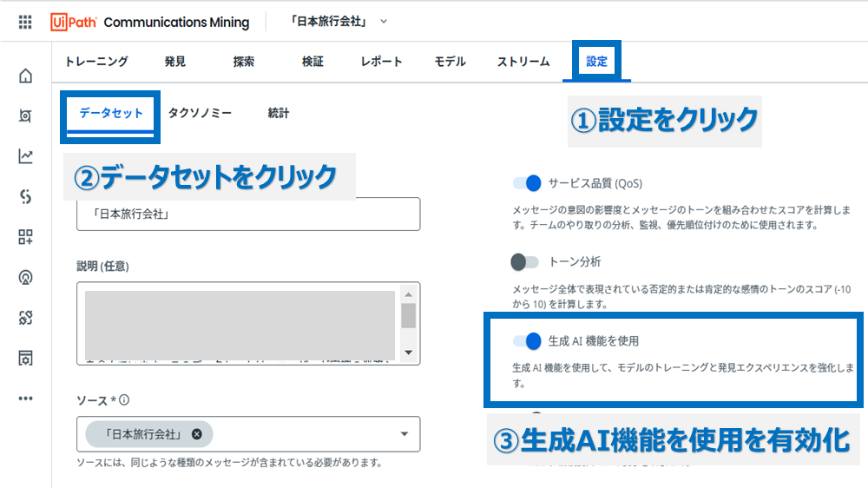868x488 pixels.
Task: Switch to the モデル tab
Action: [450, 62]
